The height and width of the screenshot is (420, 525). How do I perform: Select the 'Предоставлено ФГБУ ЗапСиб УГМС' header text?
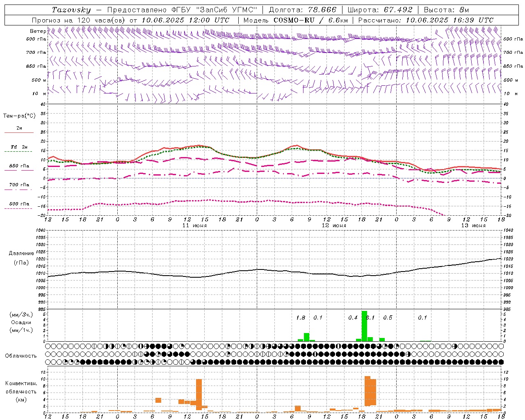(182, 10)
